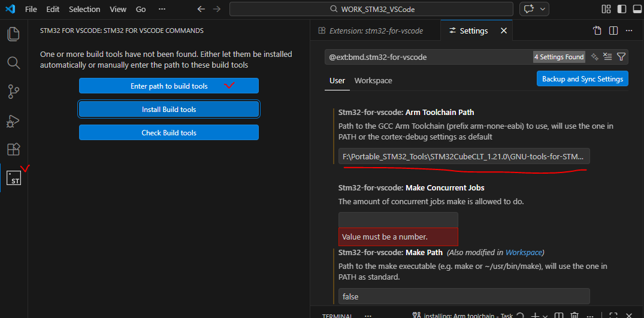This screenshot has height=318, width=644.
Task: Edit the Arm Toolchain Path field
Action: [x=464, y=156]
